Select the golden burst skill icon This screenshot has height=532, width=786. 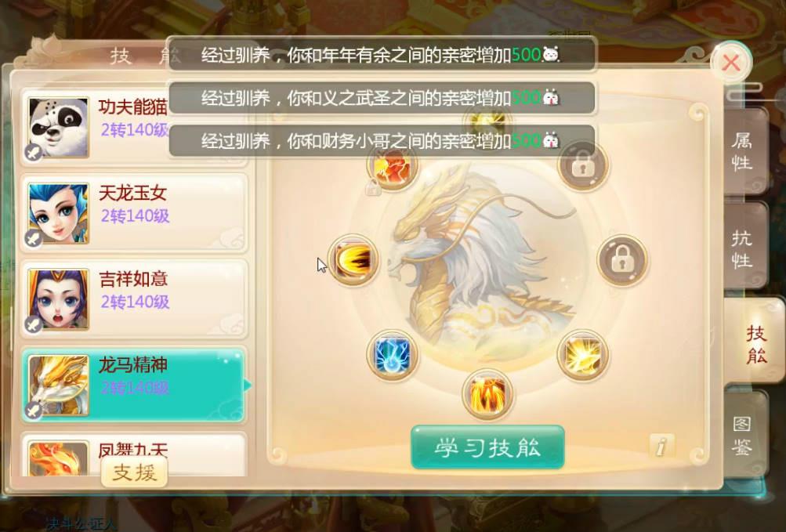(582, 354)
